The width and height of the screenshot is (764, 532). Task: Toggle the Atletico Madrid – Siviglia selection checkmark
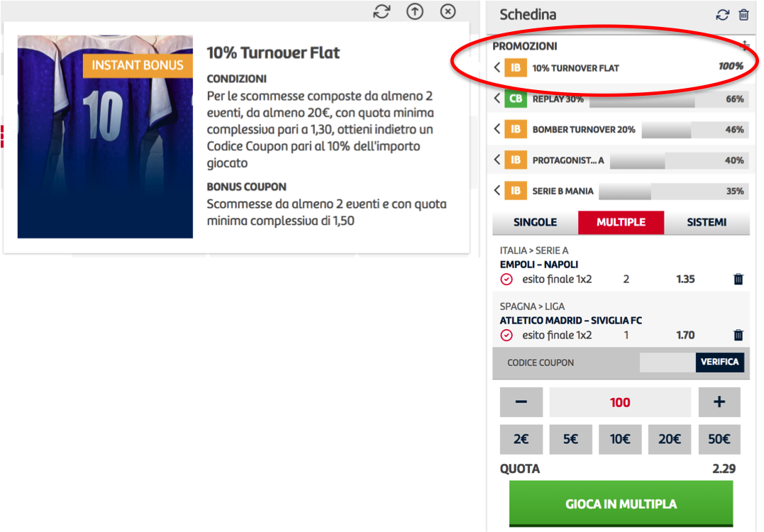(x=506, y=336)
